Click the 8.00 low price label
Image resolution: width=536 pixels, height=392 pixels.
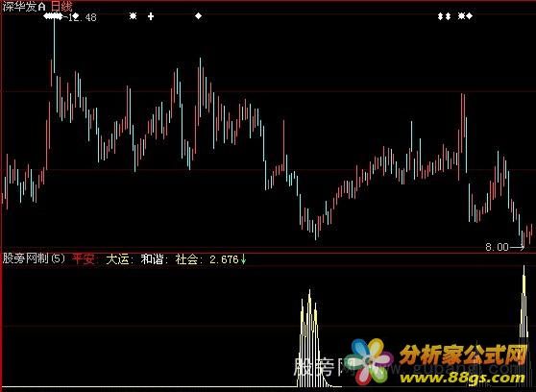pos(497,247)
